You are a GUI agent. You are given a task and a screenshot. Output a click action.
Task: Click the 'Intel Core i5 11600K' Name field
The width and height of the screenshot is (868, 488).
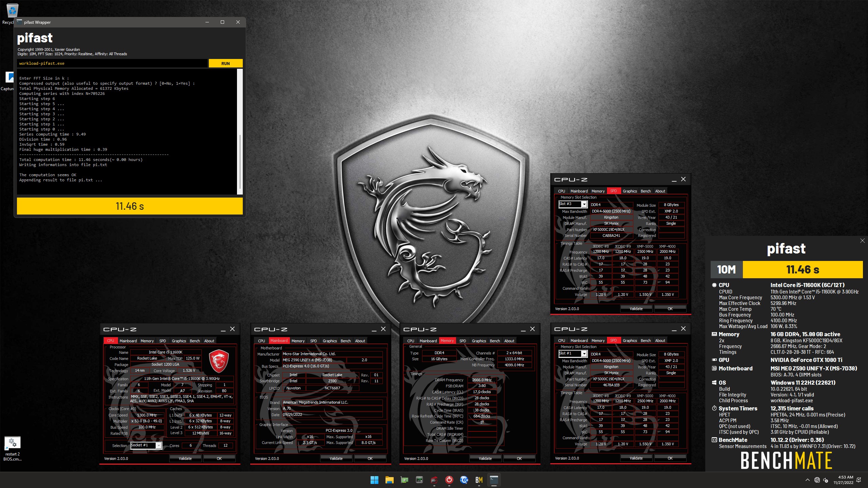(165, 352)
